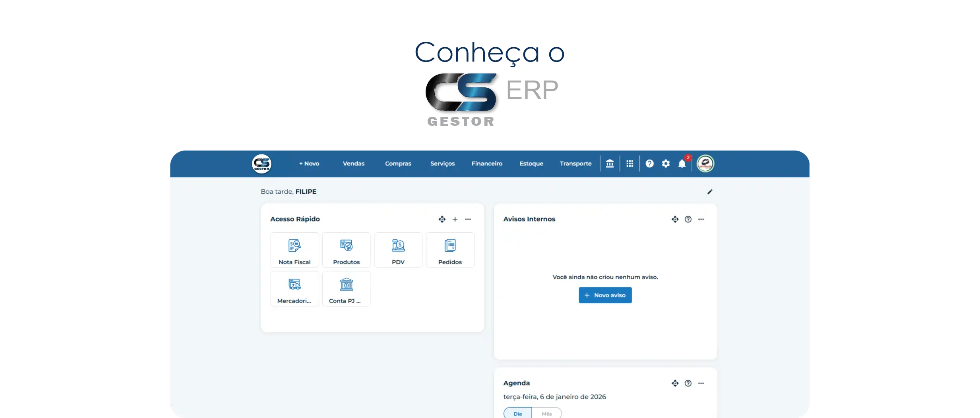Add a shortcut to Acesso Rápido
The height and width of the screenshot is (418, 980).
455,219
